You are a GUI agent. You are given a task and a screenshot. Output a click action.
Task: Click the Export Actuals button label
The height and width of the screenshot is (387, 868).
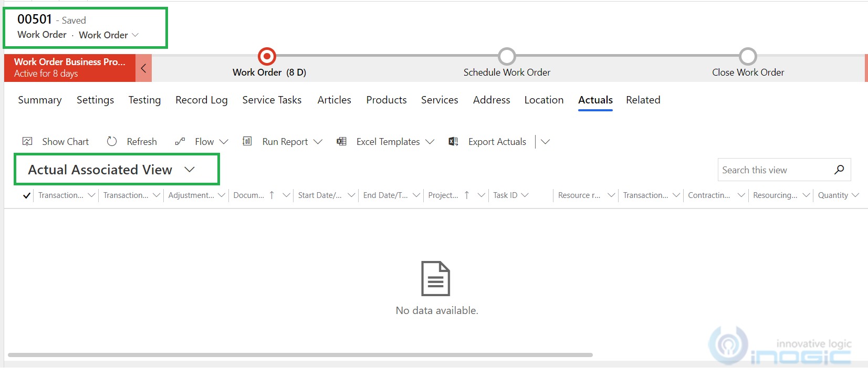497,141
